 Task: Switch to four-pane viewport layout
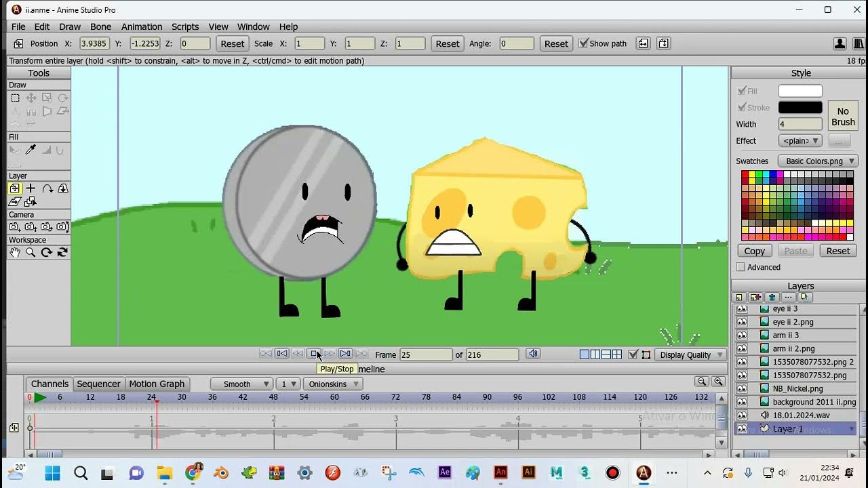617,354
